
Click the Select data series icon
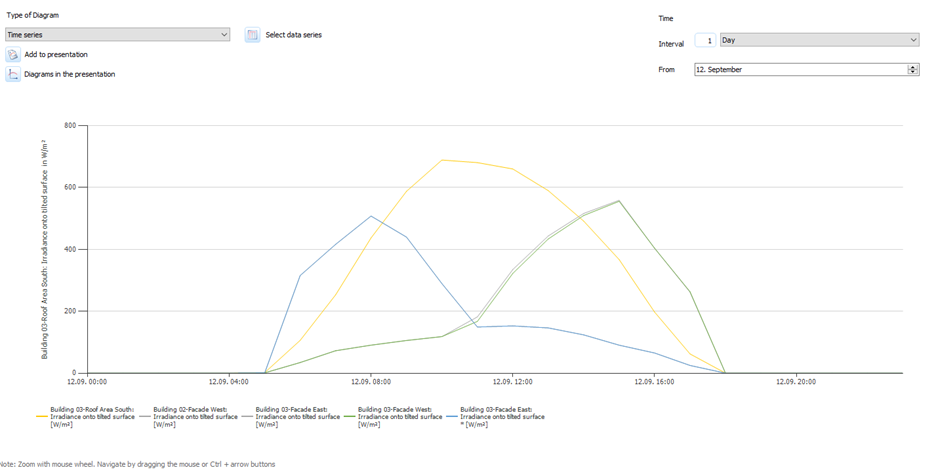click(253, 35)
